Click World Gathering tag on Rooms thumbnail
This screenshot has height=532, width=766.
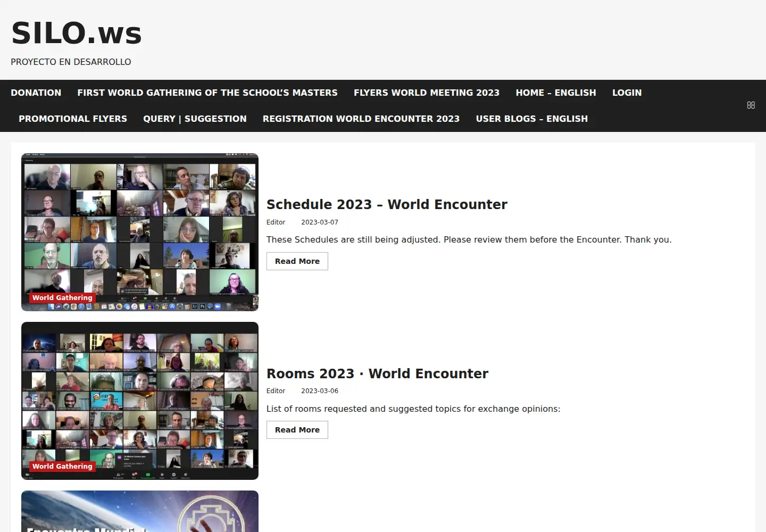(x=62, y=467)
